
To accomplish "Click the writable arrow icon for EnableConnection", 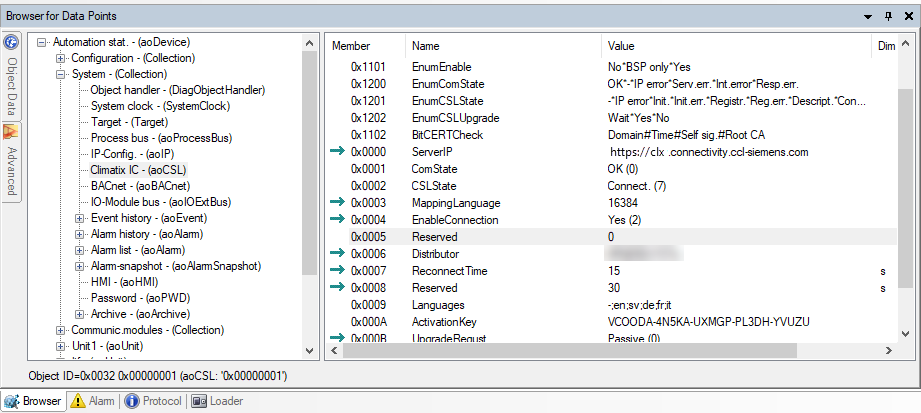I will (338, 220).
